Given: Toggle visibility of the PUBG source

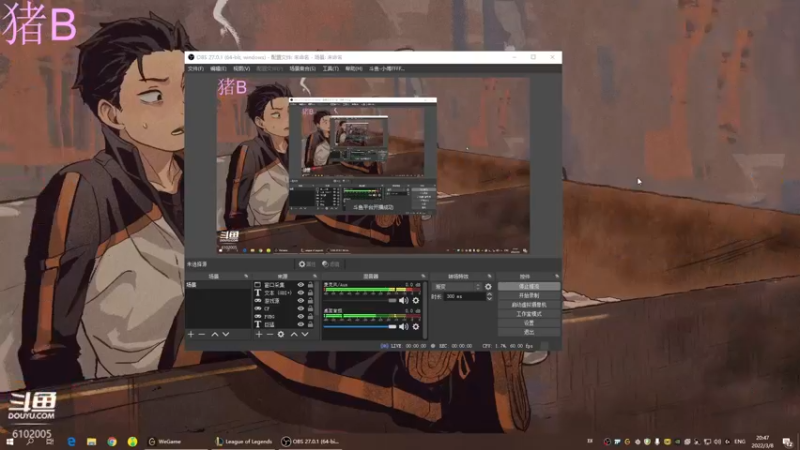Looking at the screenshot, I should 301,316.
